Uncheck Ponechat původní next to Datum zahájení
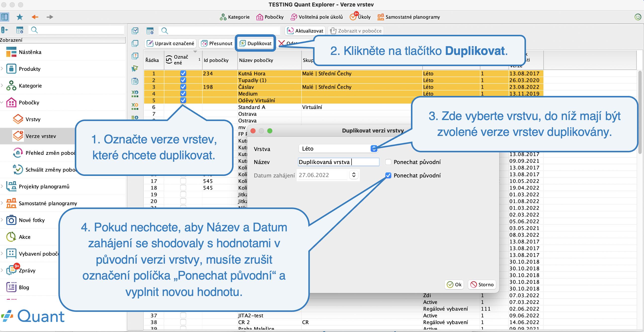 coord(388,175)
